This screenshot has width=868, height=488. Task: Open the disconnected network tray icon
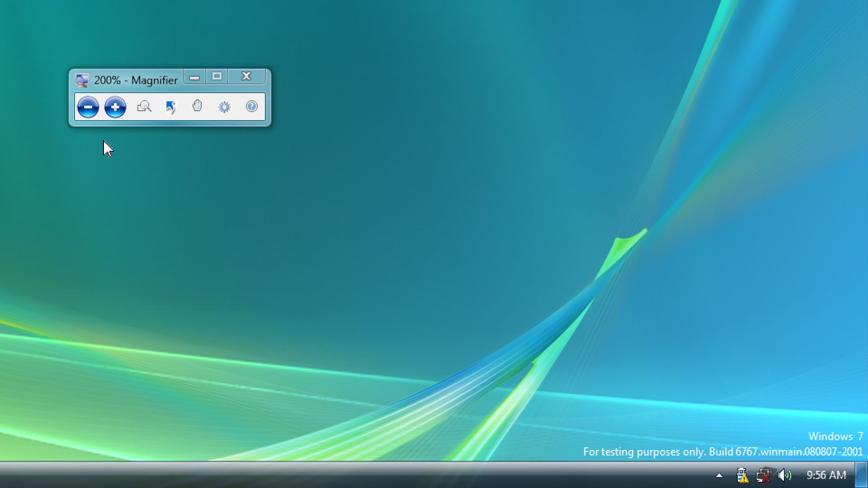pyautogui.click(x=764, y=475)
